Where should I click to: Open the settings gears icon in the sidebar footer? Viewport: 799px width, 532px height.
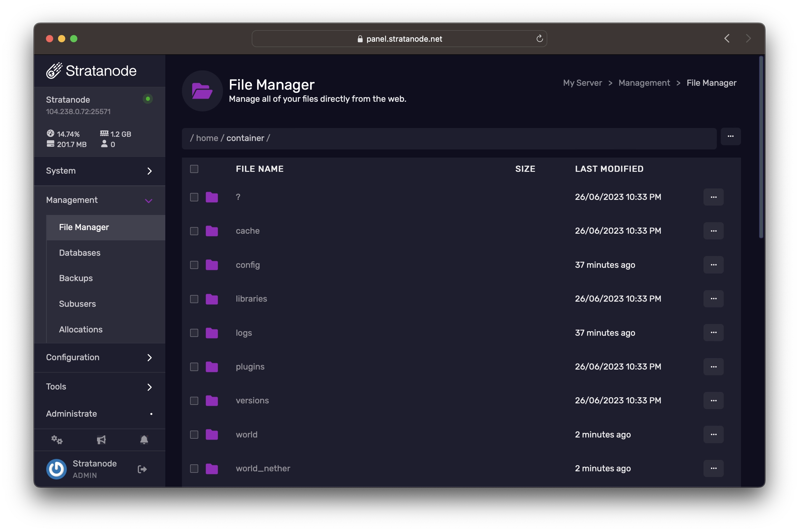pyautogui.click(x=57, y=440)
